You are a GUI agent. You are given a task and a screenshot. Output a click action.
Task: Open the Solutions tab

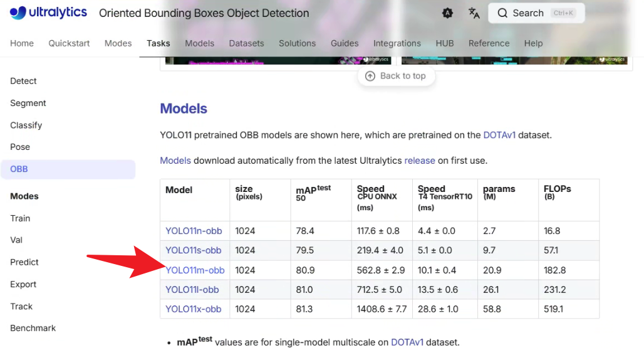(298, 43)
